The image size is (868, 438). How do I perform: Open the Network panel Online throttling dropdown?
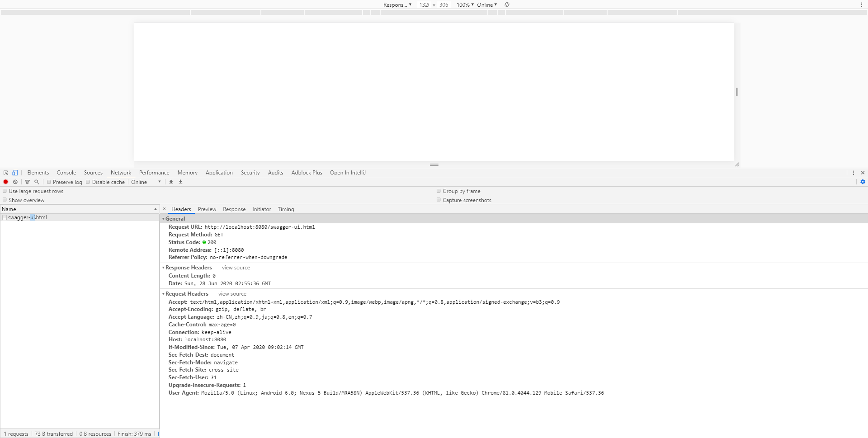146,182
